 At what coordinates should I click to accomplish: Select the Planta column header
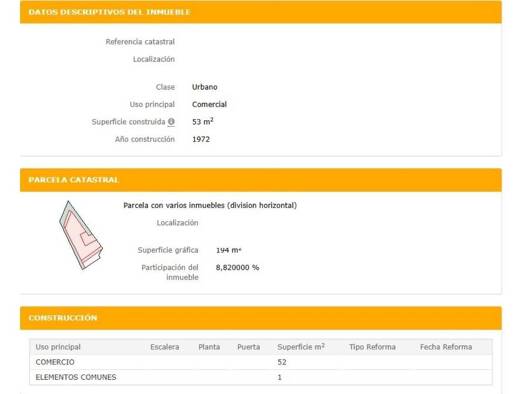tap(209, 347)
